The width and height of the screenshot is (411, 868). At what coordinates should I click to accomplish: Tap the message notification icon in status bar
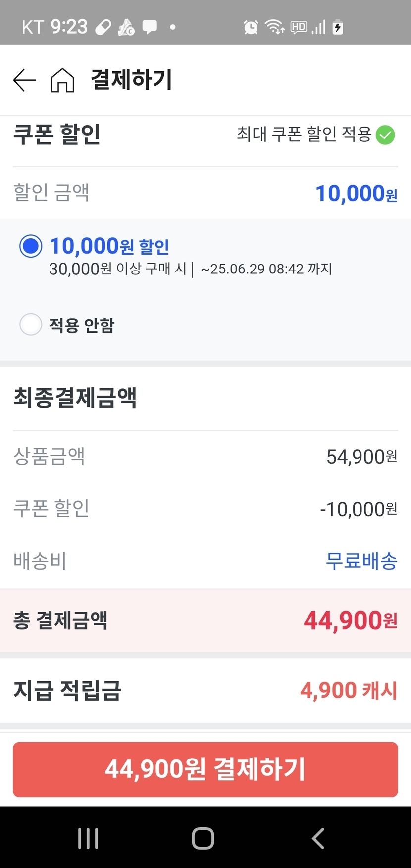point(150,27)
